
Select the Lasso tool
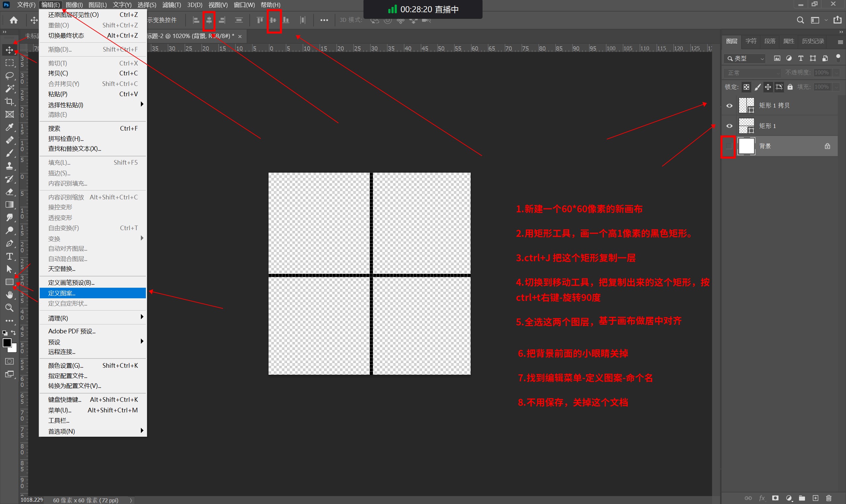click(x=10, y=76)
